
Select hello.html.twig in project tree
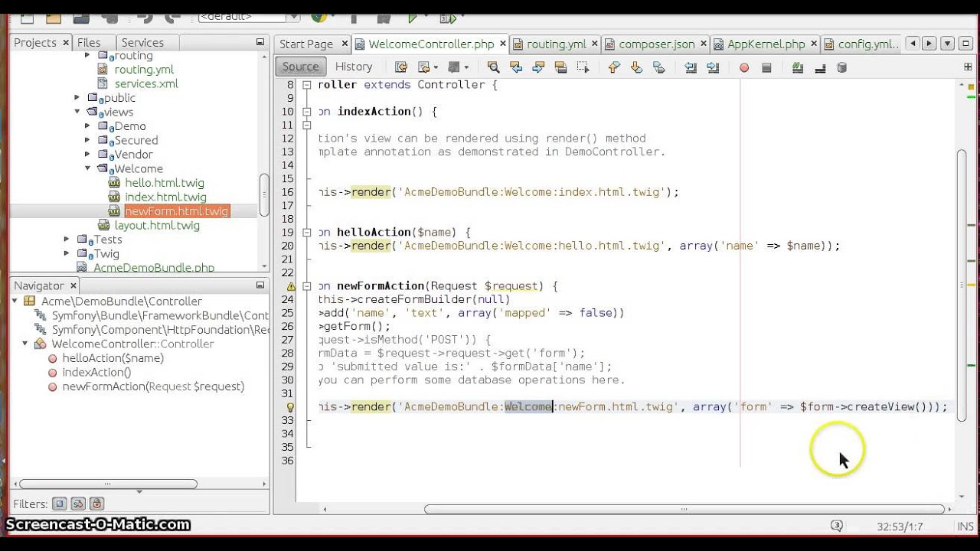pyautogui.click(x=165, y=183)
